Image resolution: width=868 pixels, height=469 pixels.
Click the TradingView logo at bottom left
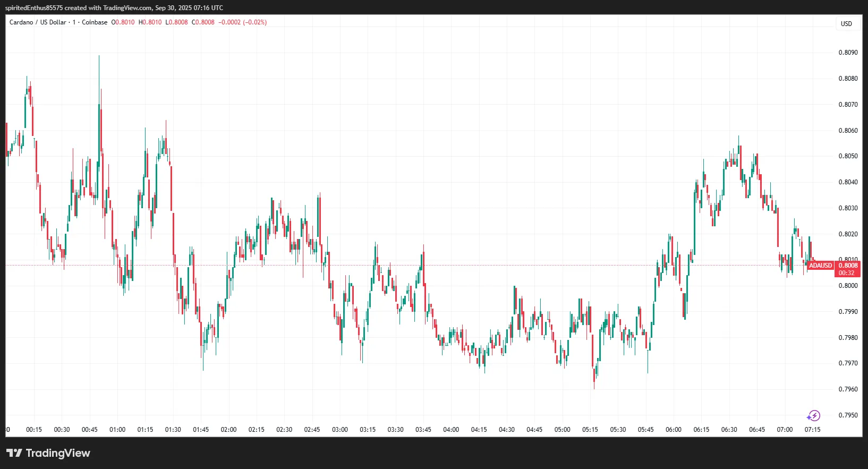(x=48, y=453)
